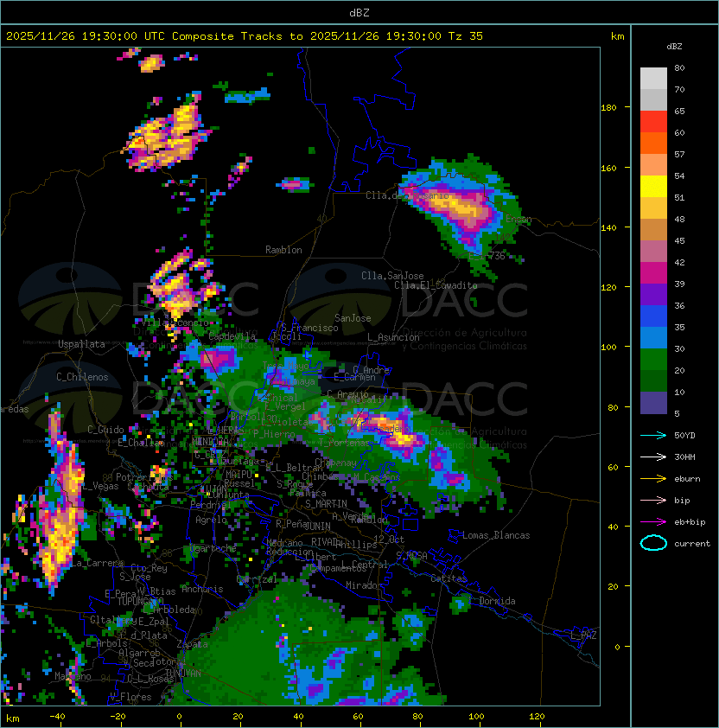Click the Dormida place label

(x=497, y=601)
